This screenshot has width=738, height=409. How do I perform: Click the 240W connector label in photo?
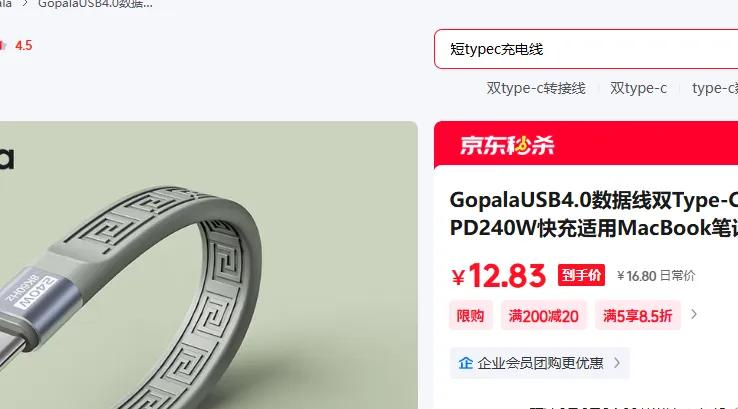(x=36, y=291)
